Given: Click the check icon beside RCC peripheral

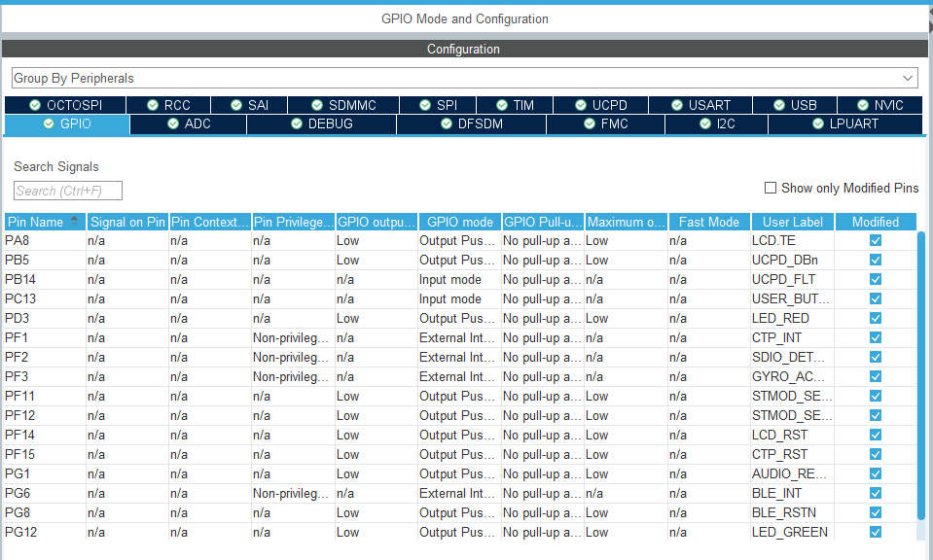Looking at the screenshot, I should 151,105.
